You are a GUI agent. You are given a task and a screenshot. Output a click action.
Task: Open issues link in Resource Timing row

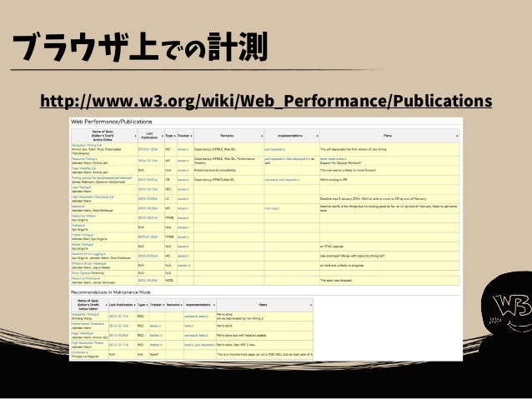[183, 161]
